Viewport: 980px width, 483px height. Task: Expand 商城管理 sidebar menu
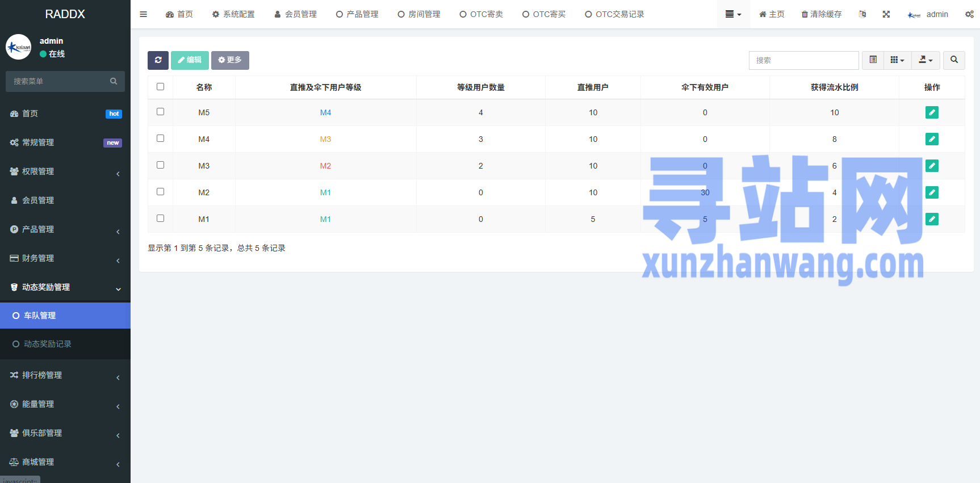tap(65, 462)
